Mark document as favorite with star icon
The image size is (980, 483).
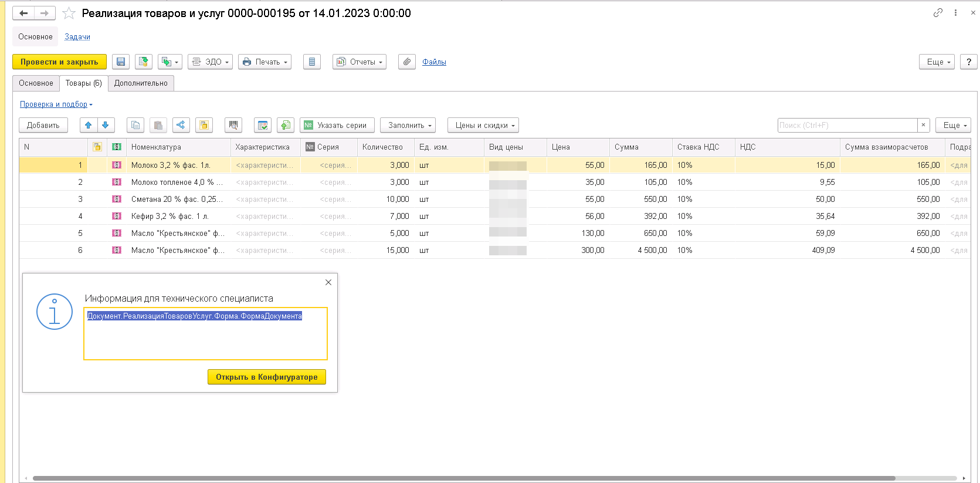coord(69,13)
